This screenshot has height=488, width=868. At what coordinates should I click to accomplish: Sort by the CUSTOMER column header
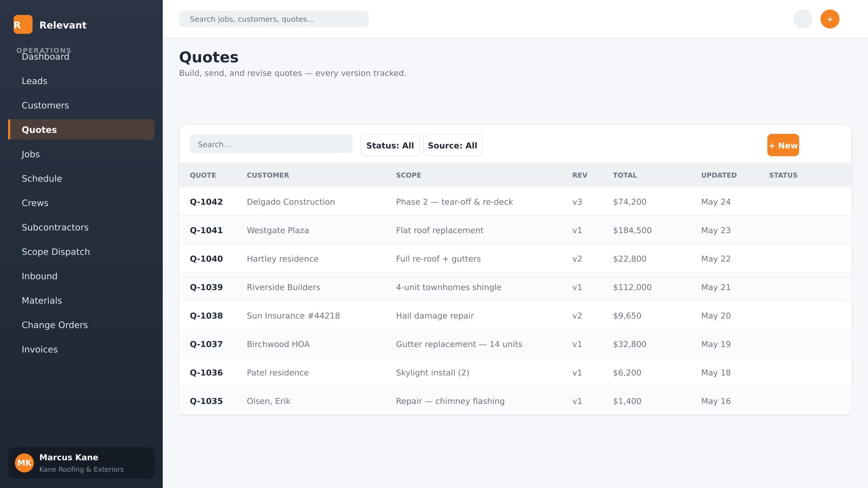[x=268, y=175]
